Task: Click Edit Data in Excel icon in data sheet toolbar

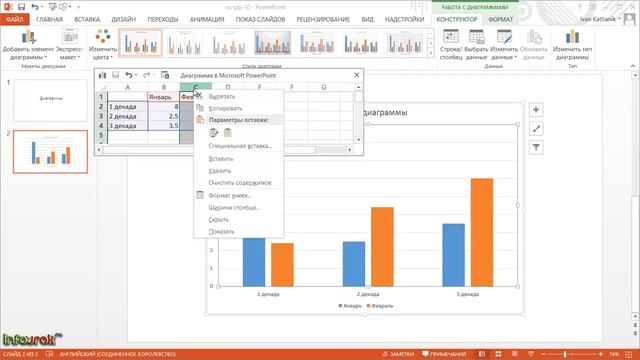Action: (x=165, y=75)
